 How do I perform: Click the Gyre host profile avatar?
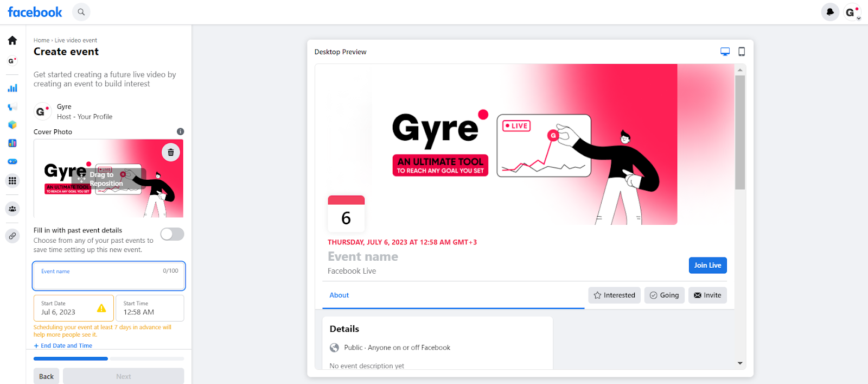pyautogui.click(x=42, y=111)
